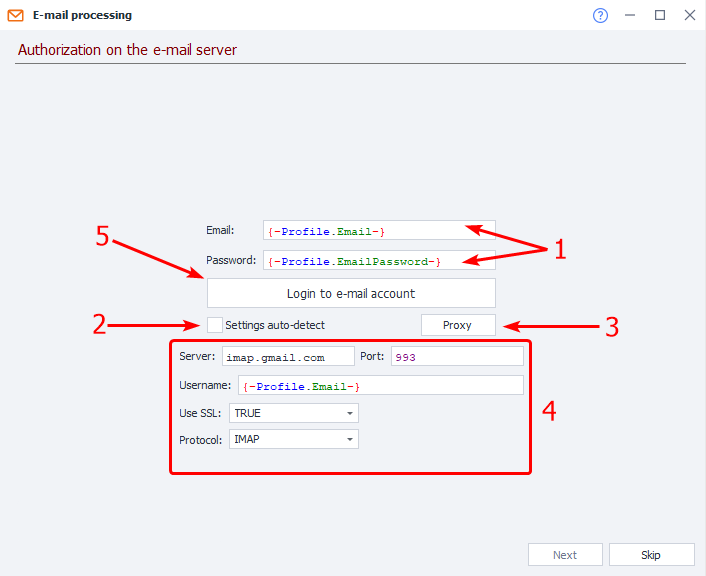This screenshot has height=576, width=706.
Task: Click the Skip button
Action: (x=650, y=555)
